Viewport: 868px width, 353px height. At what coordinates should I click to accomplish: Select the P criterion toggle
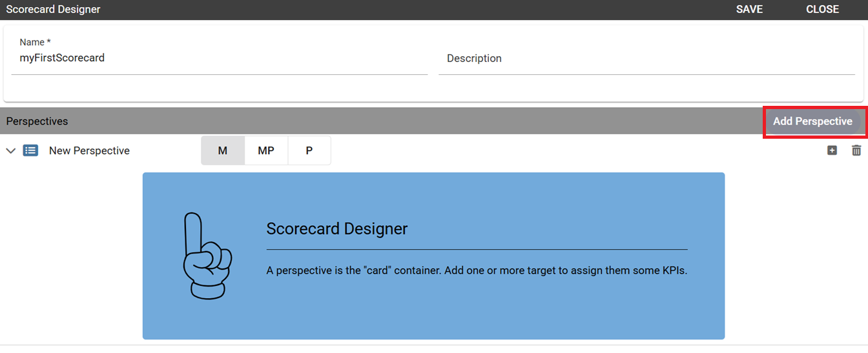point(309,150)
